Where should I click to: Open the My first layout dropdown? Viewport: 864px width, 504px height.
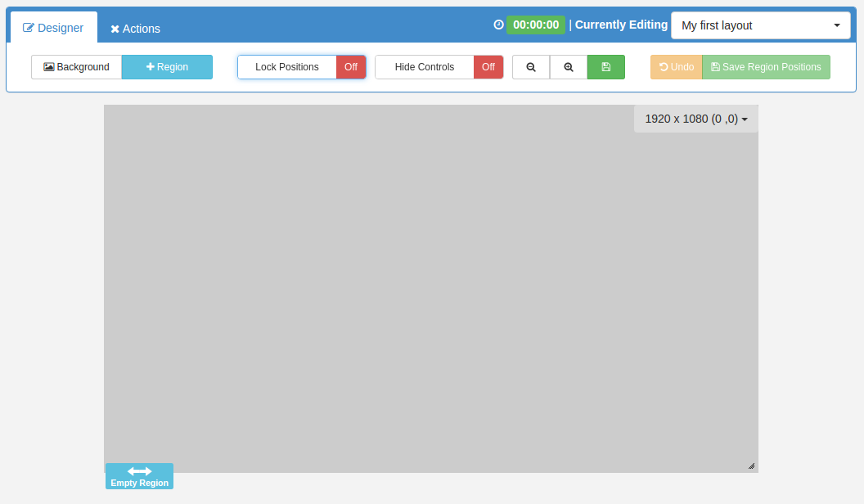[760, 25]
